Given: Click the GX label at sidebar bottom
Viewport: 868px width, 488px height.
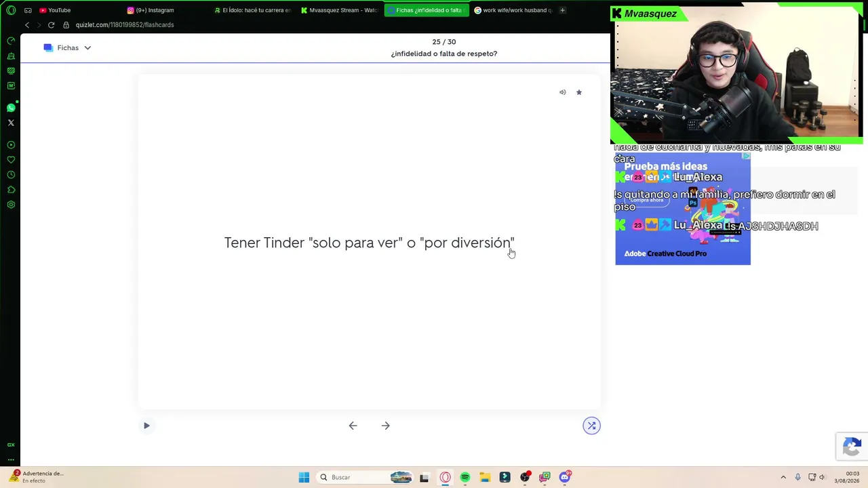Looking at the screenshot, I should pos(11,445).
